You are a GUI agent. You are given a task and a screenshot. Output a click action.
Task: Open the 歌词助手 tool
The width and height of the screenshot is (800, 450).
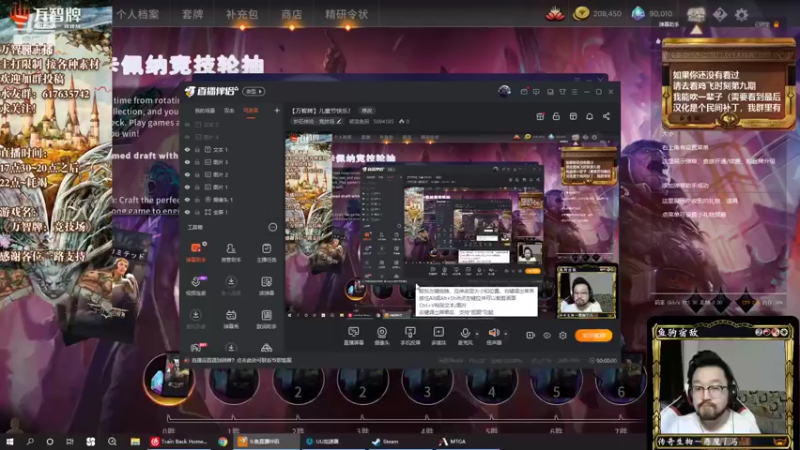pos(266,319)
